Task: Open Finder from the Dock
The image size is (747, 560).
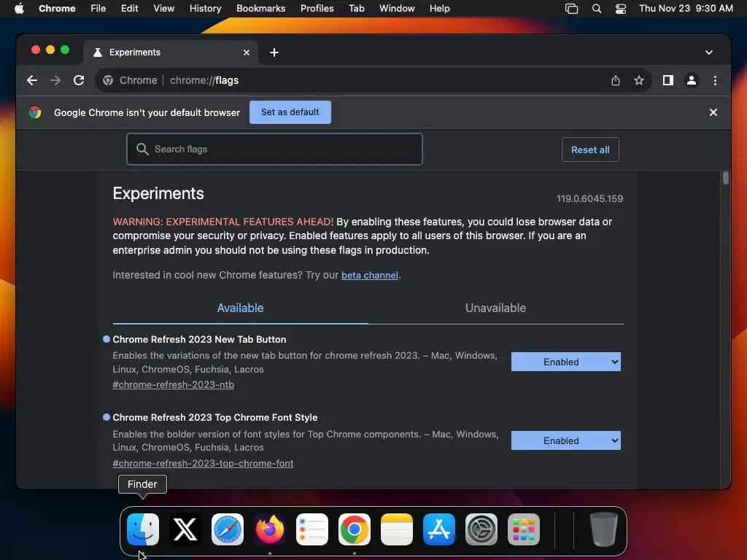Action: coord(143,529)
